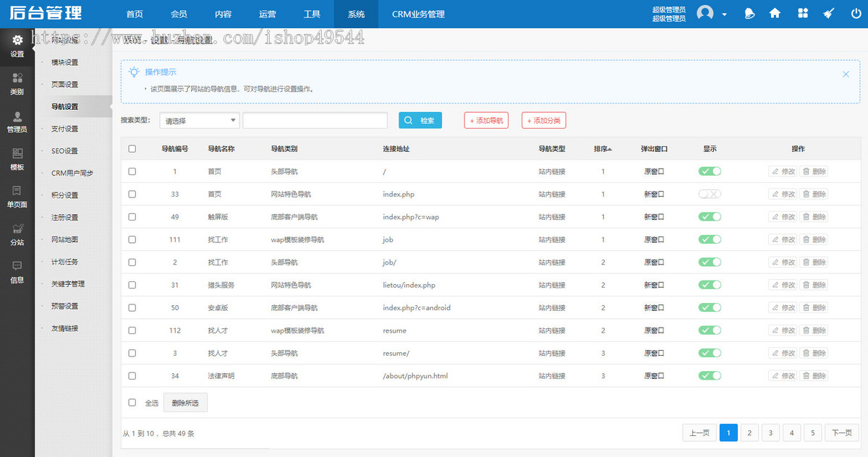Image resolution: width=868 pixels, height=457 pixels.
Task: Click the 导航编号 column header
Action: [175, 149]
